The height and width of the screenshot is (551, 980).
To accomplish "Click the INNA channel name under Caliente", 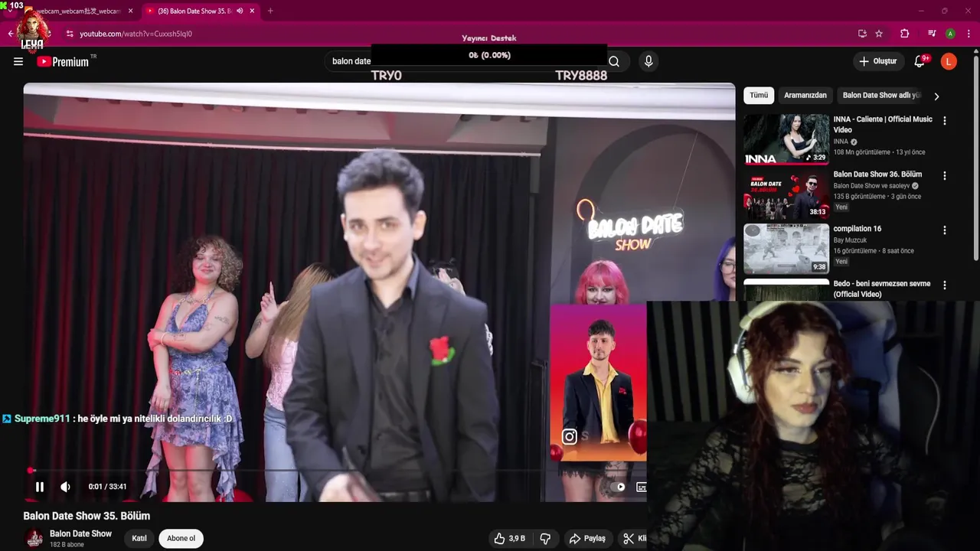I will click(841, 142).
